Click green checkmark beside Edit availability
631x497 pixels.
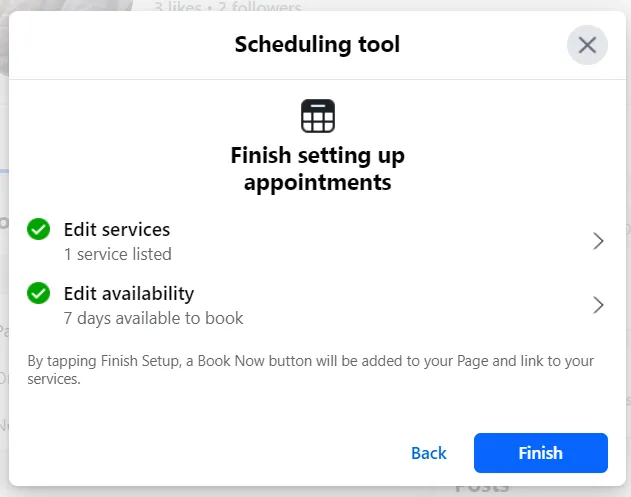click(x=39, y=294)
